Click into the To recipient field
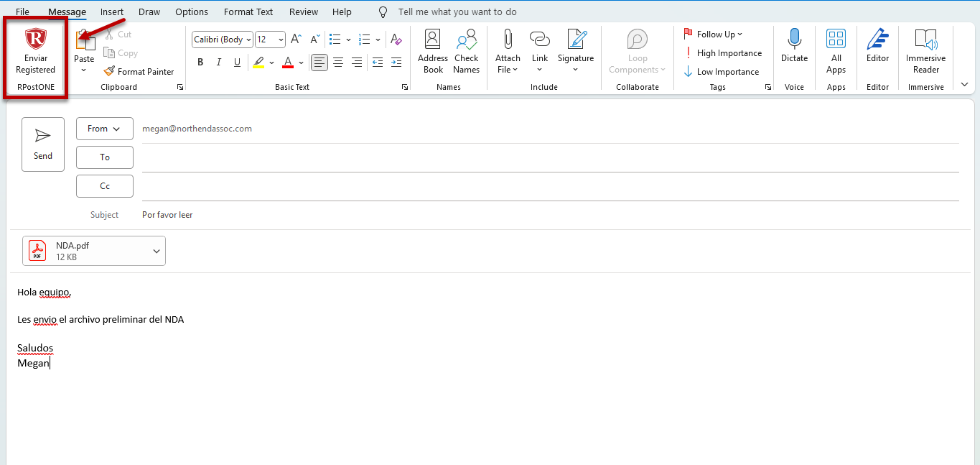 (549, 157)
